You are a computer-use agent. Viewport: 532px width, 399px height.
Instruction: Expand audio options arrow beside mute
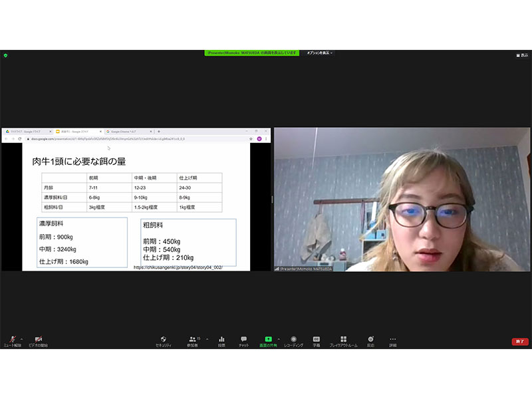tap(22, 338)
